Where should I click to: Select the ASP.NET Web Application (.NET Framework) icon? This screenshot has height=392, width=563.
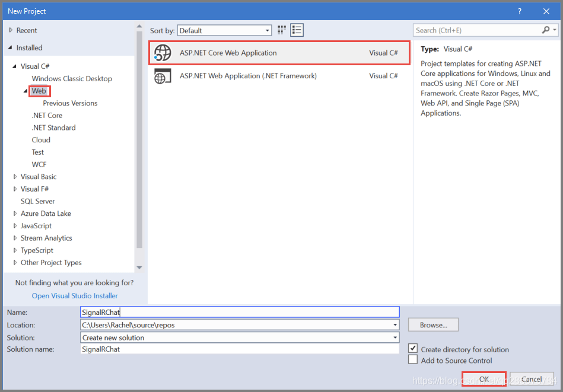click(x=162, y=76)
